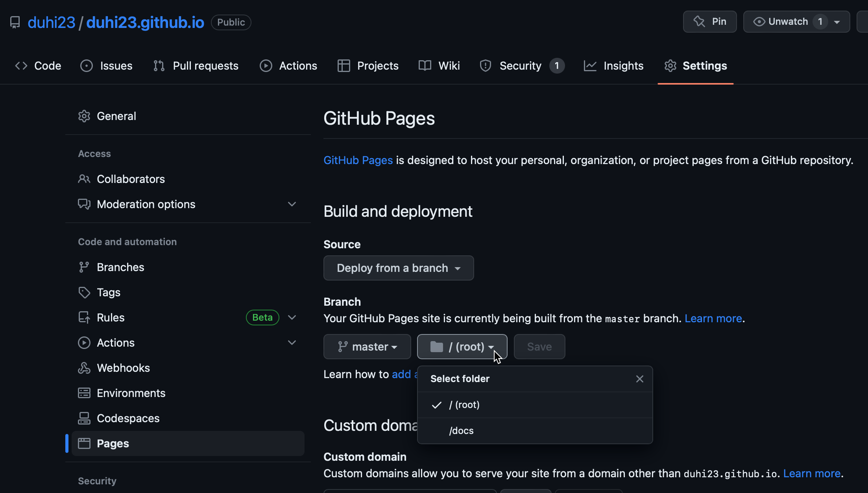Click the Branches icon in sidebar
Image resolution: width=868 pixels, height=493 pixels.
pyautogui.click(x=84, y=267)
